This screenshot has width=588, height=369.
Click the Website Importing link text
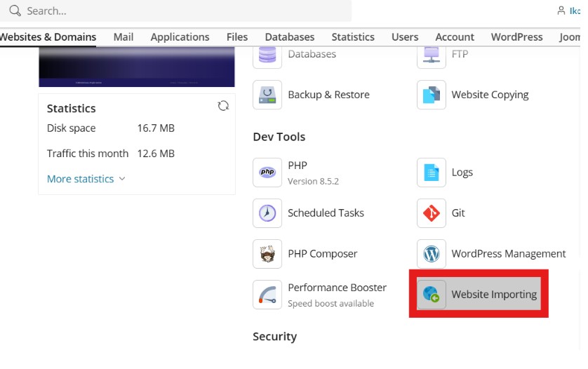494,295
